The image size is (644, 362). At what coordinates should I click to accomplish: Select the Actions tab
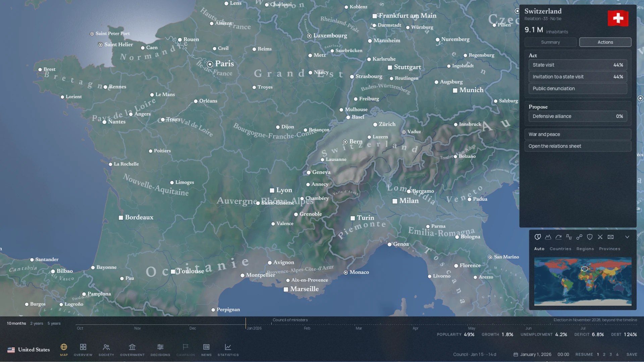click(x=605, y=42)
